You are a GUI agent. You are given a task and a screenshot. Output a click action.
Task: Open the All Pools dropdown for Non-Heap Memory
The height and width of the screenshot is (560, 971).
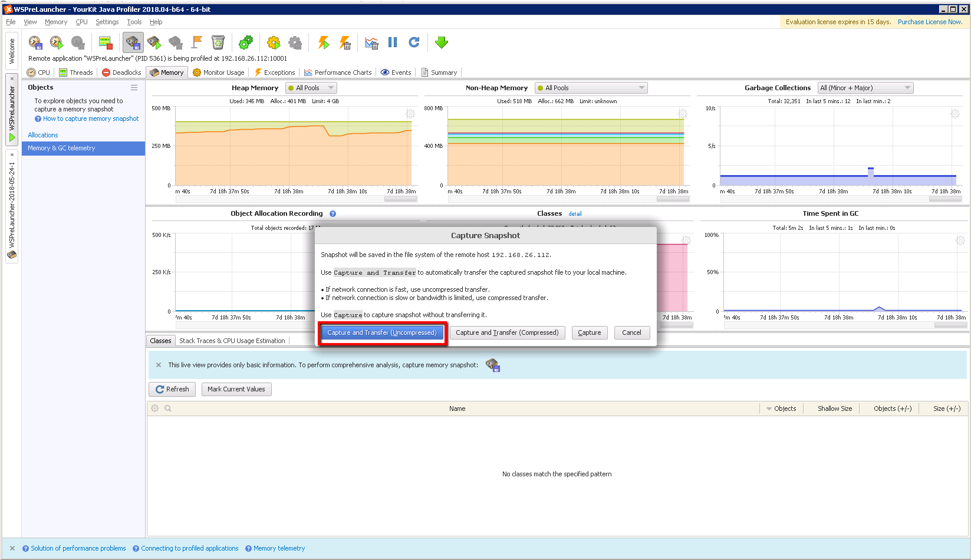point(590,87)
